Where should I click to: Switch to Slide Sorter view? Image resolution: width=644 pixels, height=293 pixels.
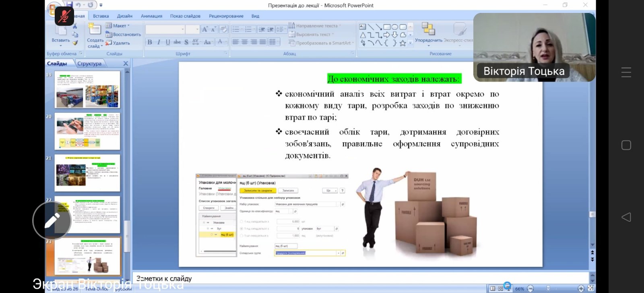[501, 289]
